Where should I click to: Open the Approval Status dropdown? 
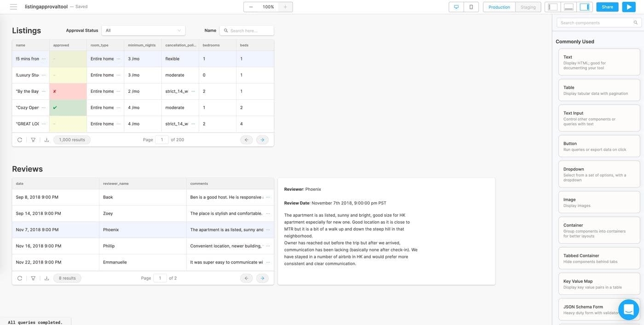[143, 30]
